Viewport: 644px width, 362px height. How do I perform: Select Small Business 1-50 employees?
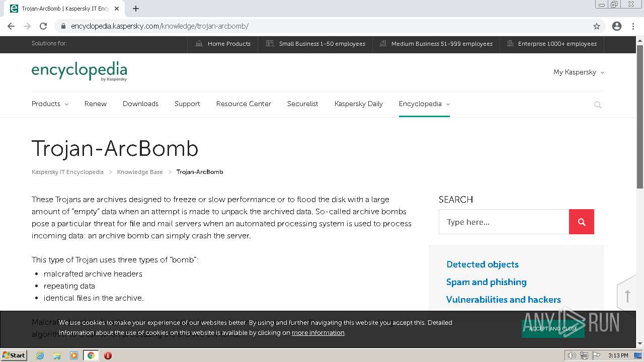pyautogui.click(x=315, y=44)
